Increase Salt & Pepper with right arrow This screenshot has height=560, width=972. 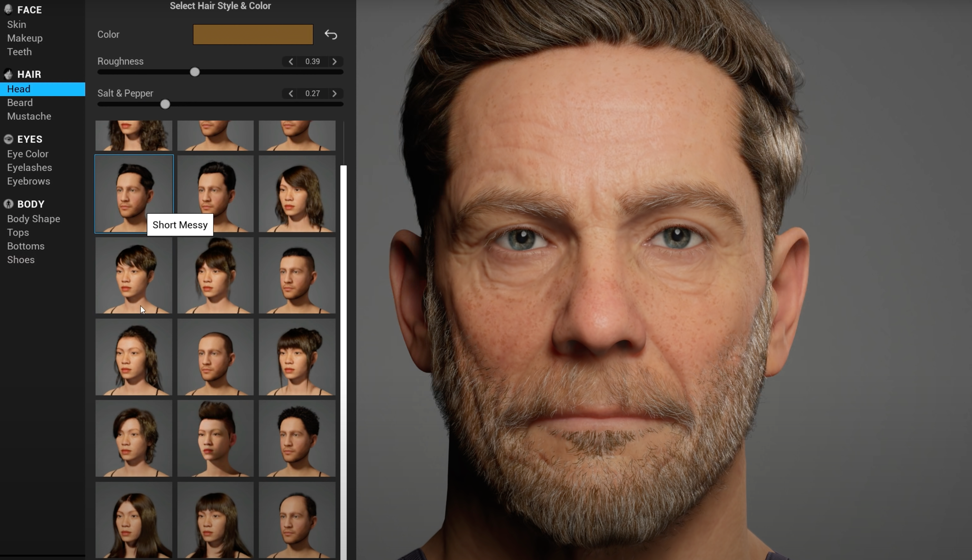tap(334, 93)
